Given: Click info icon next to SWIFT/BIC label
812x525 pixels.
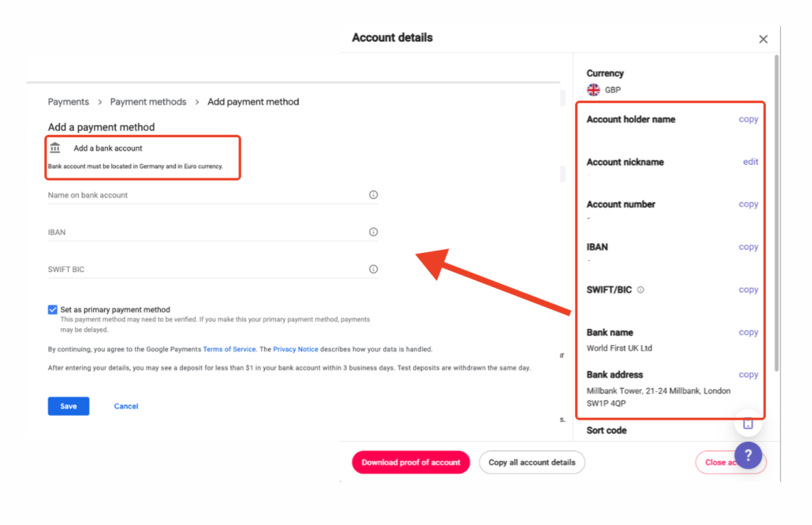Looking at the screenshot, I should (641, 290).
